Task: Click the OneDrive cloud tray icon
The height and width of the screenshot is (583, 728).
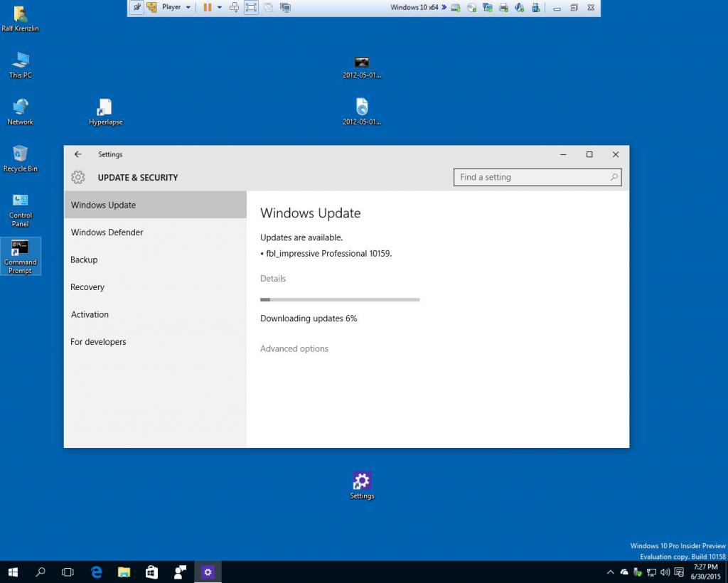Action: 624,572
